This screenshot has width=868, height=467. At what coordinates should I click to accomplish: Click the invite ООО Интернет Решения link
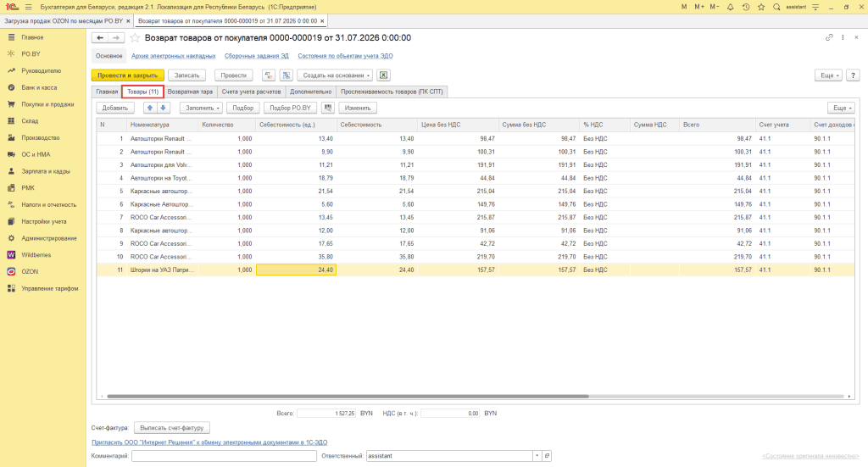point(209,442)
